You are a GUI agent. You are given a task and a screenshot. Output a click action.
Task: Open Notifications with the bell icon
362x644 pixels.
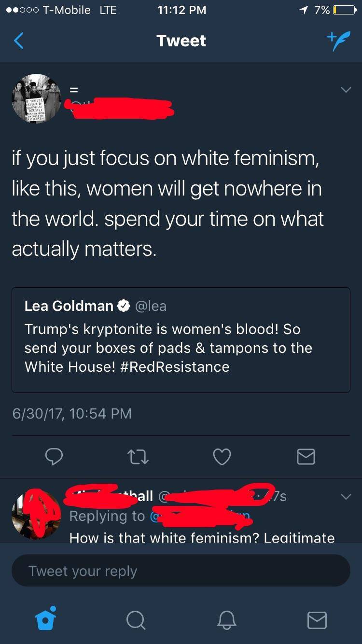(226, 621)
